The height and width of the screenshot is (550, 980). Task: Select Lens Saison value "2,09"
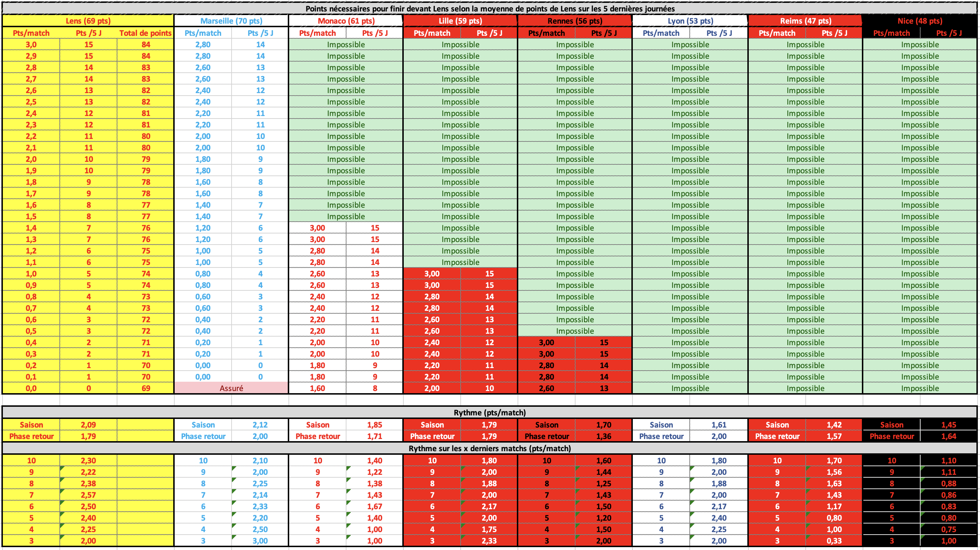point(88,425)
